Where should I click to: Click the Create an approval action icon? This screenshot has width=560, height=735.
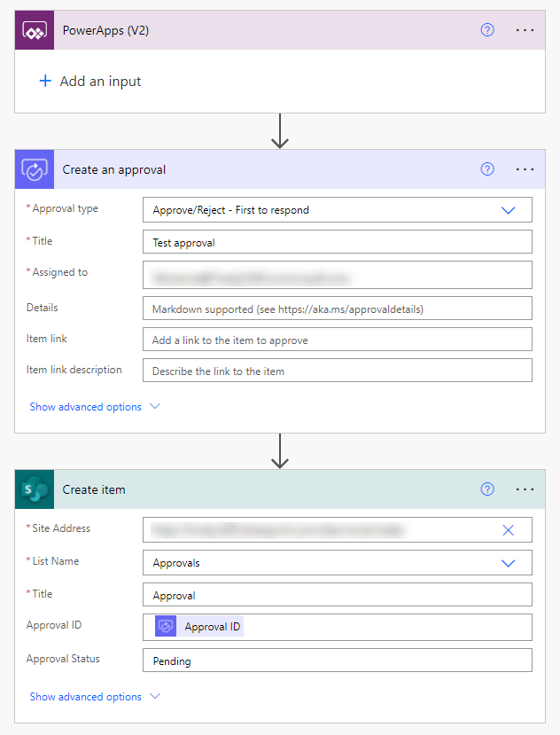click(35, 169)
